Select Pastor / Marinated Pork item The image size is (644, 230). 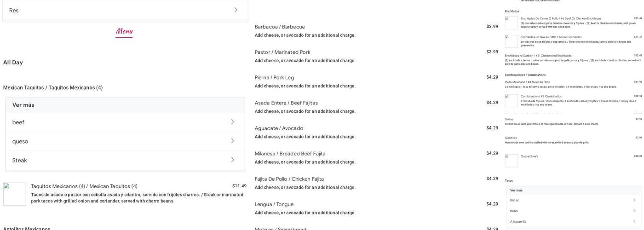tap(282, 52)
